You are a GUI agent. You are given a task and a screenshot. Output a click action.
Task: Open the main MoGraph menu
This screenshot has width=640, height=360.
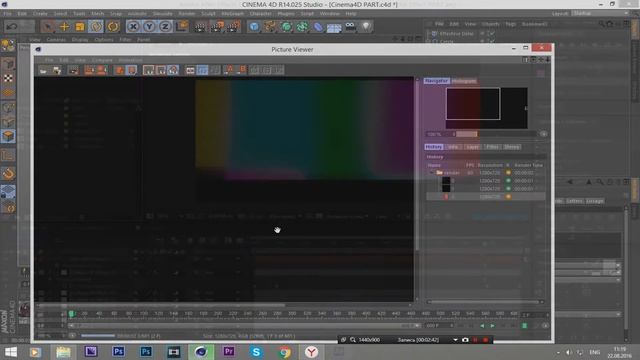click(232, 13)
